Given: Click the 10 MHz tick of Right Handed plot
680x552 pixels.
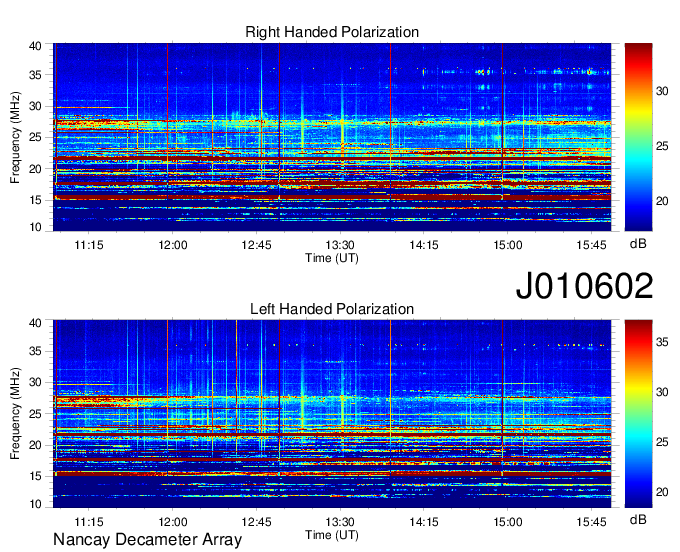Looking at the screenshot, I should pos(35,227).
